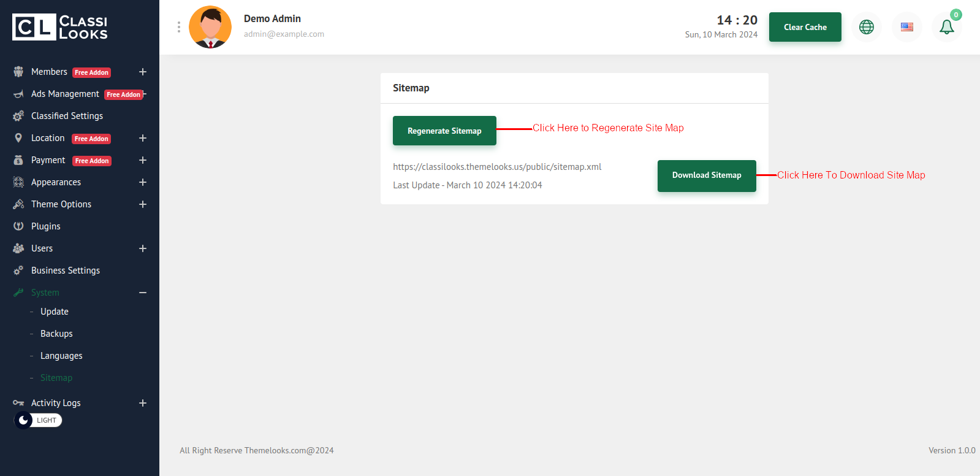Click the Clear Cache button

point(805,27)
